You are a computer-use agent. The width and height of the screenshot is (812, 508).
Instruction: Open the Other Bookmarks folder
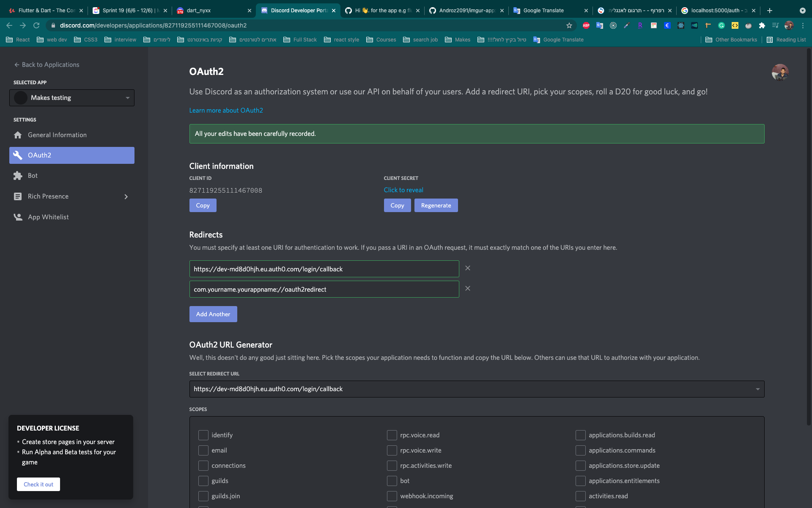coord(731,40)
